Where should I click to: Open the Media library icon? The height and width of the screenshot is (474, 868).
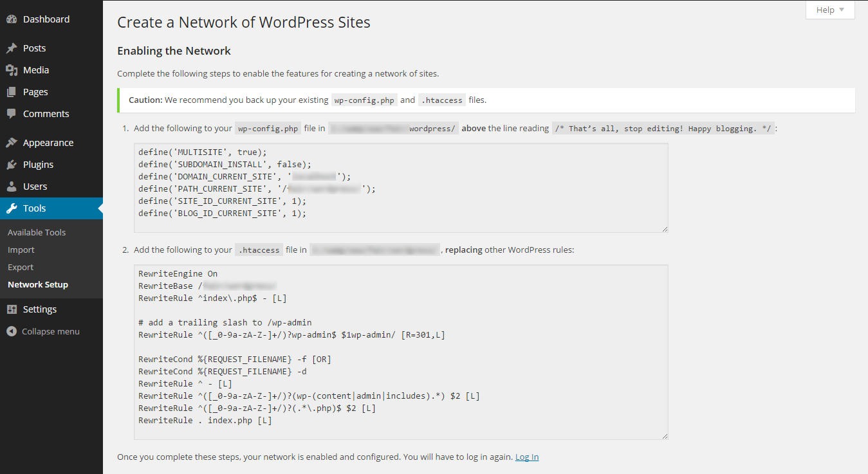pos(13,69)
